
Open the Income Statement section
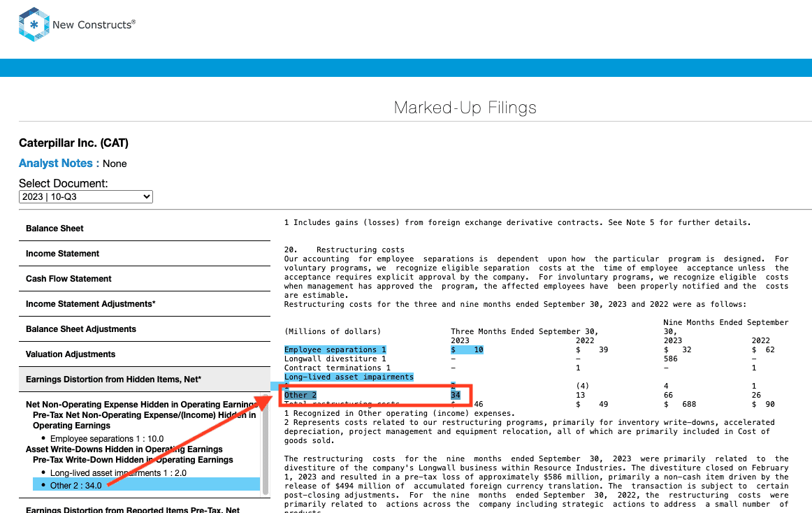145,254
